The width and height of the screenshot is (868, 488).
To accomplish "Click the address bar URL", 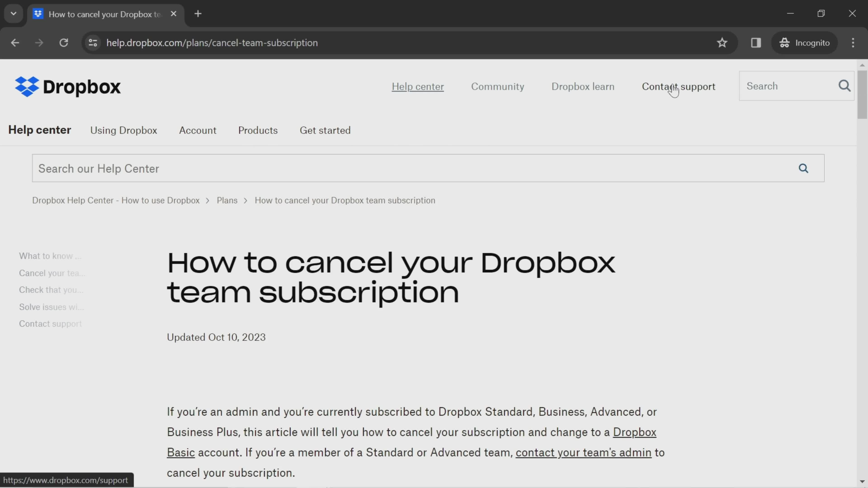I will (x=212, y=43).
